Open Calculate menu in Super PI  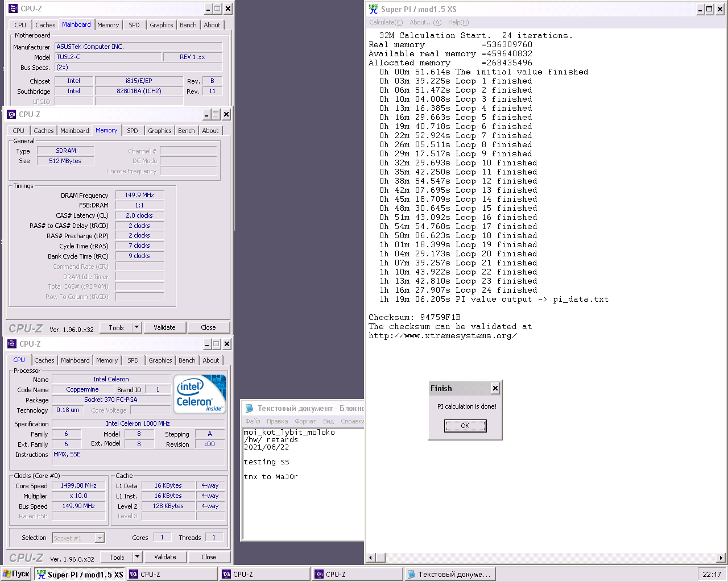(386, 22)
